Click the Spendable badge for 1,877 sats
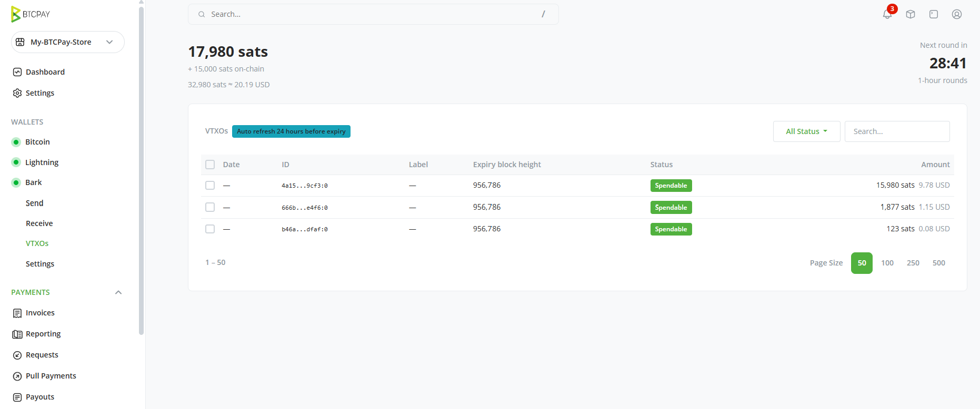Image resolution: width=980 pixels, height=409 pixels. point(671,208)
